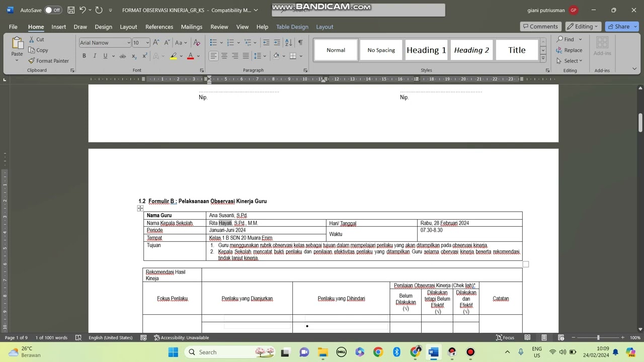Increase indent of paragraph

point(277,43)
